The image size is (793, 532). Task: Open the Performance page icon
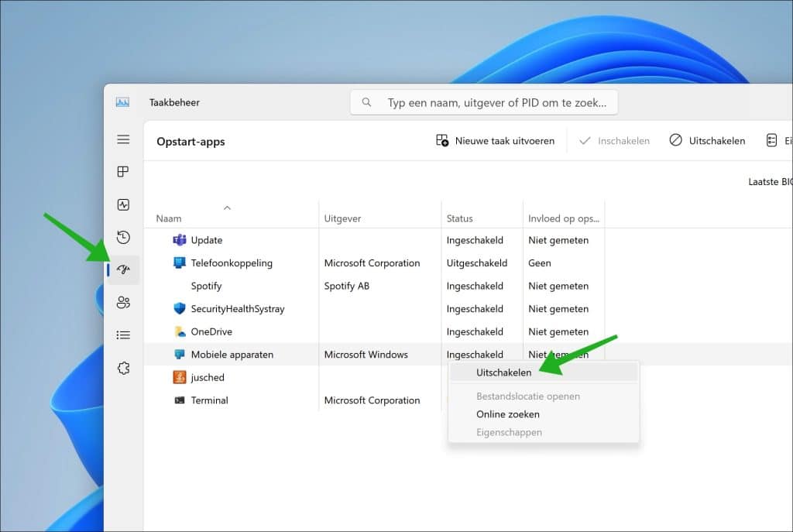click(x=123, y=204)
